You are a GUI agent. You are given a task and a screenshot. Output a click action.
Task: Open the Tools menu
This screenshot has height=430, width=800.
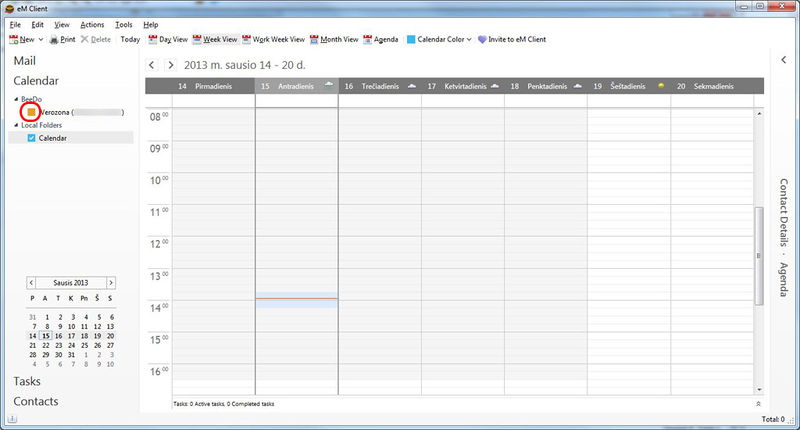(123, 24)
